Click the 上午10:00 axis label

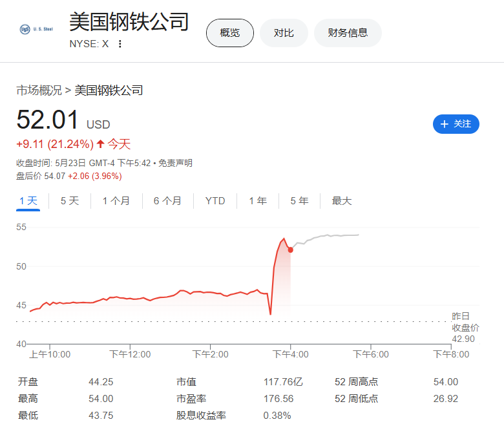tap(50, 354)
